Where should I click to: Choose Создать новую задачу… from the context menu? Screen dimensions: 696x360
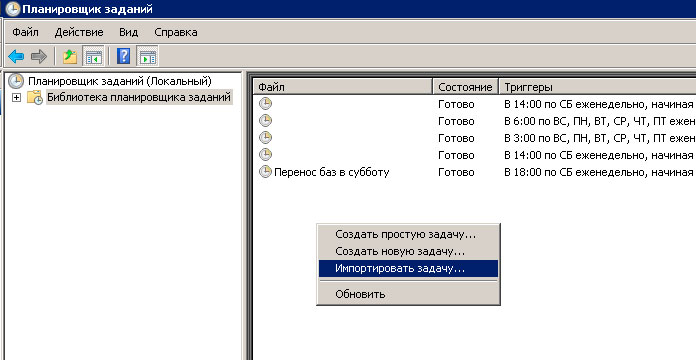(408, 251)
